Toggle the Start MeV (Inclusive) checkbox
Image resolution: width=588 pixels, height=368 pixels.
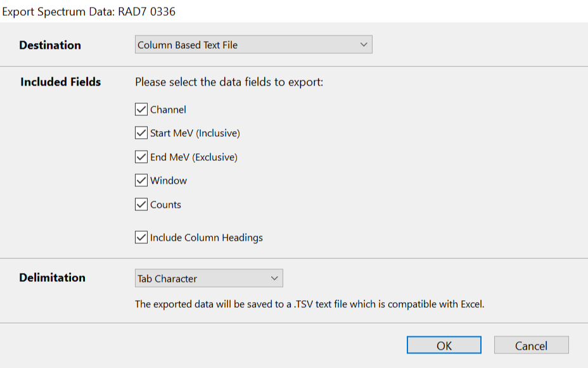[x=141, y=133]
